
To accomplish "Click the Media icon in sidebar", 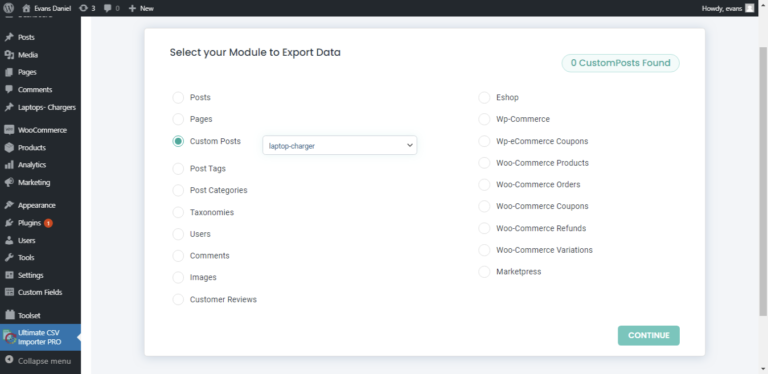I will pos(9,55).
